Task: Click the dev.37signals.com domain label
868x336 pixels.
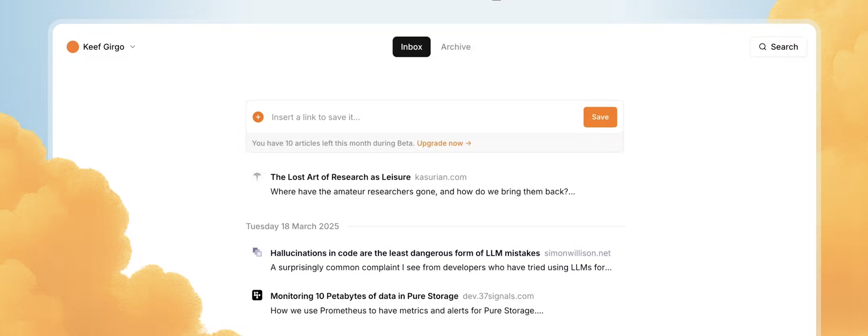Action: (x=498, y=296)
